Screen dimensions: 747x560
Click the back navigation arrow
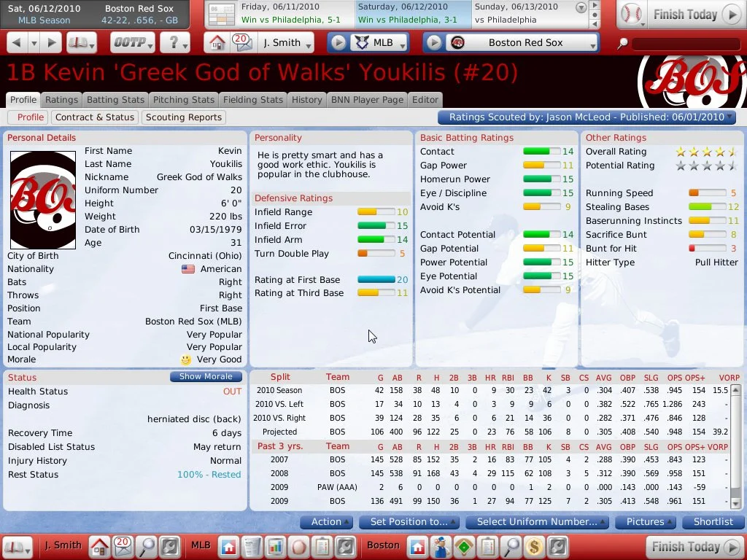tap(18, 42)
